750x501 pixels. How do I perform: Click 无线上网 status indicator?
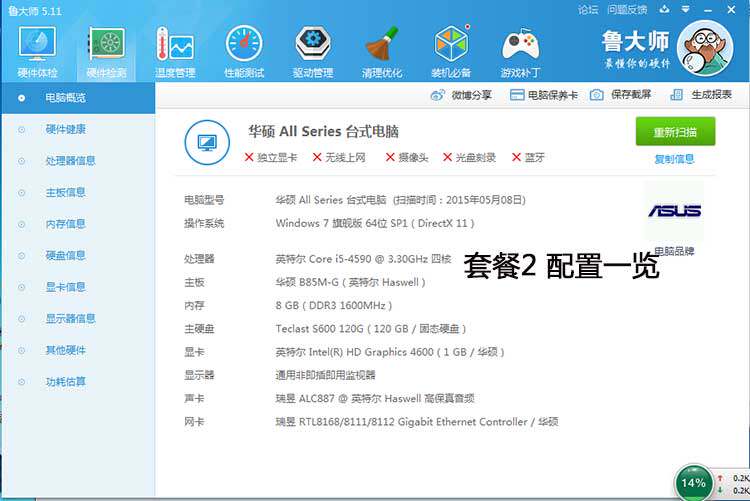point(339,157)
